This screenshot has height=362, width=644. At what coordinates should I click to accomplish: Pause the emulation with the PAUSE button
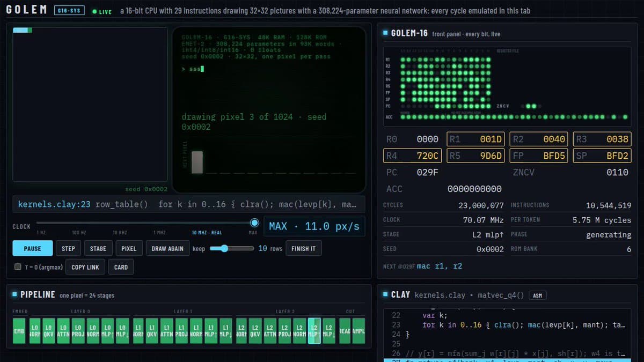coord(33,248)
